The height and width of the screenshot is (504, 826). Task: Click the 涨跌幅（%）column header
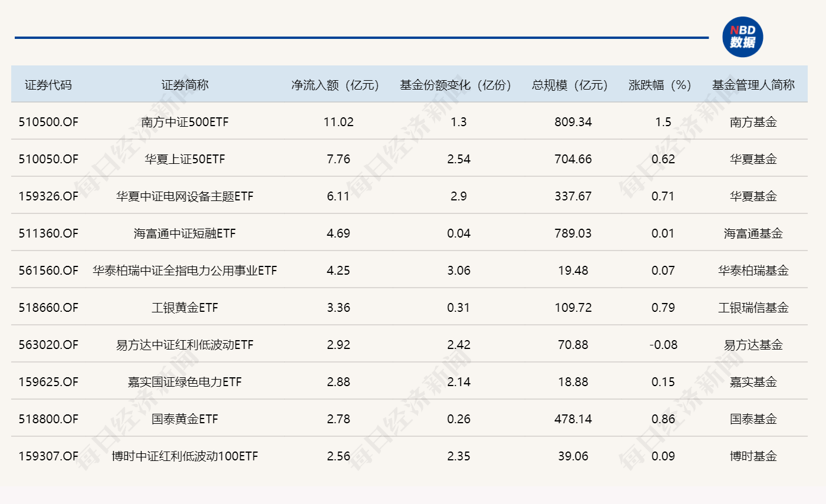coord(660,85)
